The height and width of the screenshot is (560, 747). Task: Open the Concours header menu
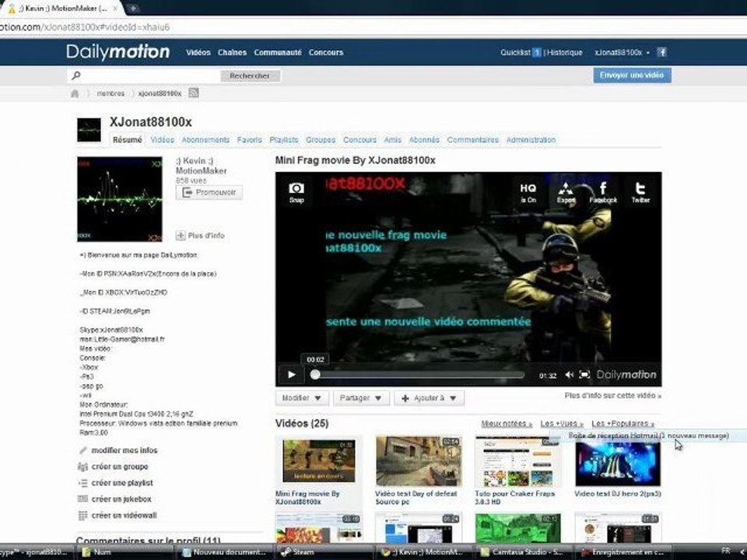click(x=326, y=52)
